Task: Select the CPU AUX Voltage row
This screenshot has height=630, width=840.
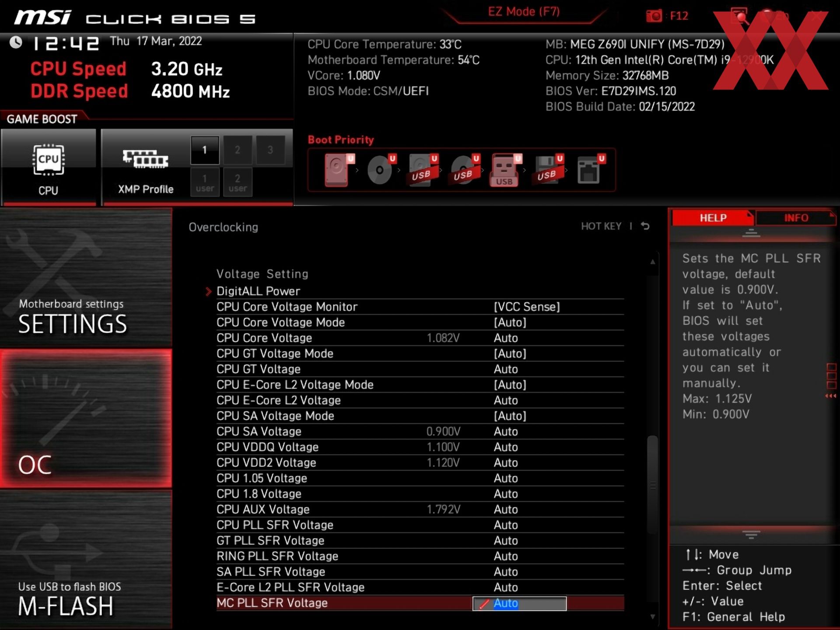Action: pyautogui.click(x=420, y=509)
